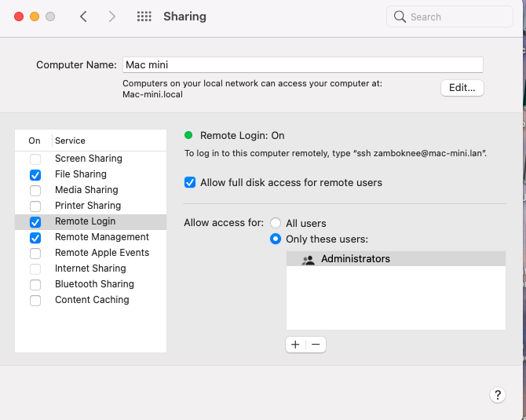
Task: Select the Internet Sharing service row
Action: click(90, 268)
